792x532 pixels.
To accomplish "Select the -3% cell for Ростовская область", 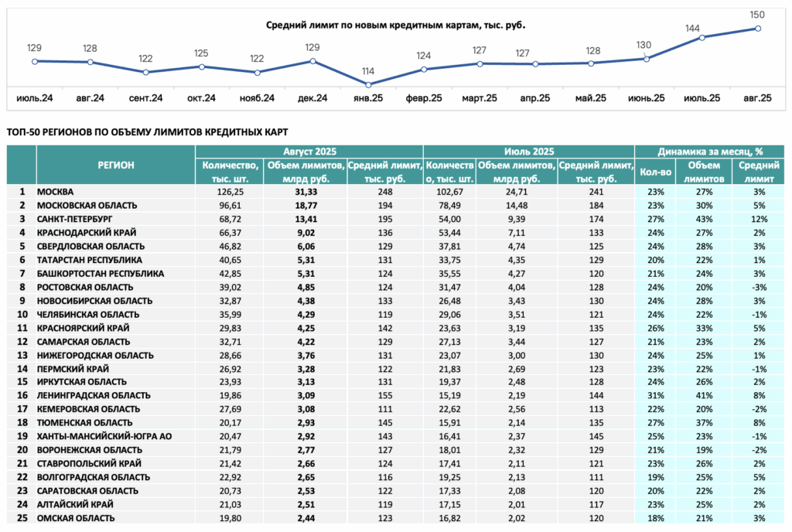I will point(759,287).
